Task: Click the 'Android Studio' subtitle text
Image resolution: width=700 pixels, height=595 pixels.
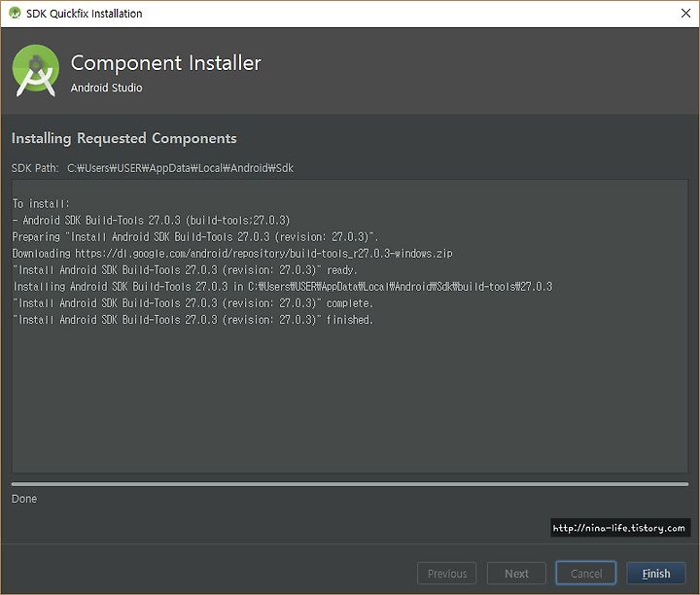Action: tap(106, 87)
